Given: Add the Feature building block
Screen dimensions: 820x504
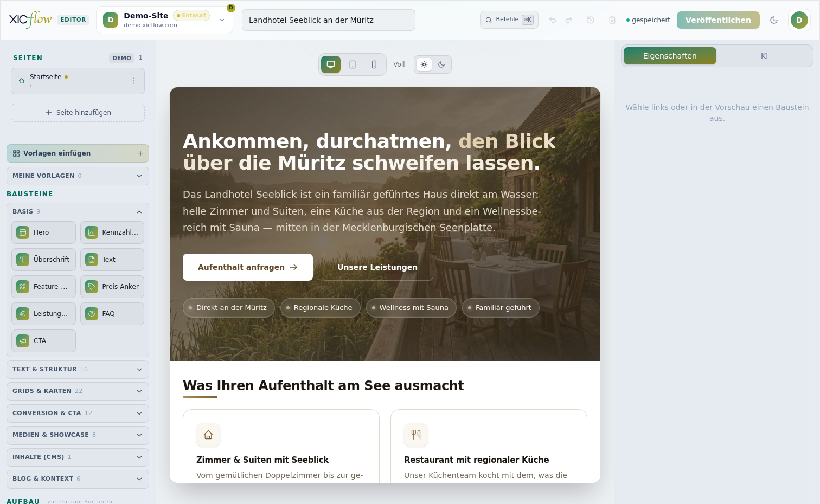Looking at the screenshot, I should pyautogui.click(x=43, y=287).
